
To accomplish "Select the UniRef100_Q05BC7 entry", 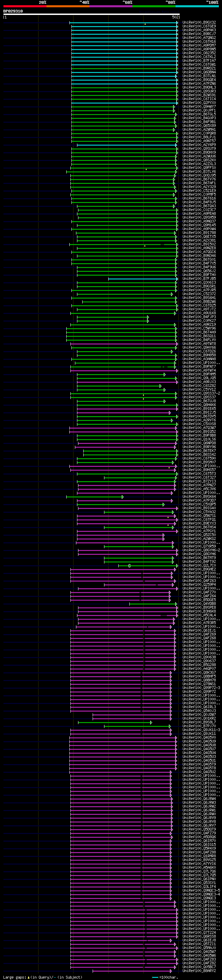I will [x=199, y=967].
